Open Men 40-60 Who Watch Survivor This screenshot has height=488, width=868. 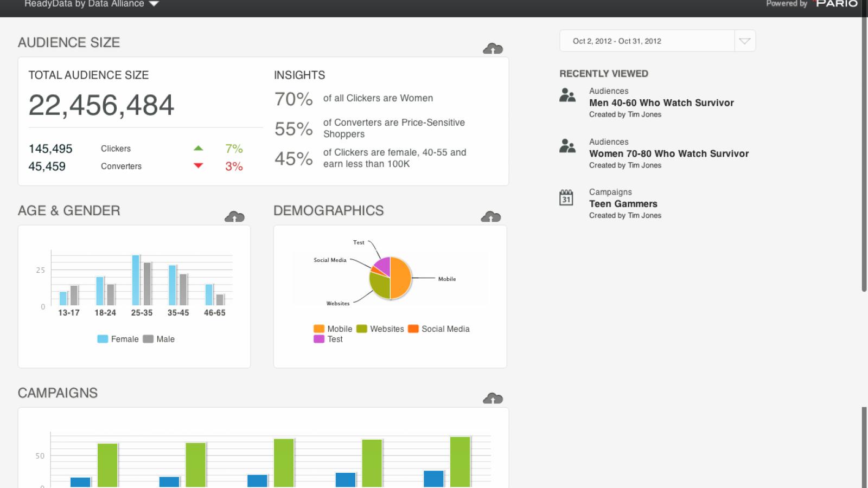click(x=661, y=103)
